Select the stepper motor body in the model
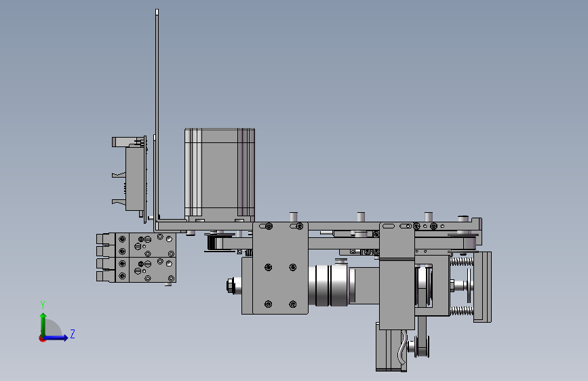 220,175
